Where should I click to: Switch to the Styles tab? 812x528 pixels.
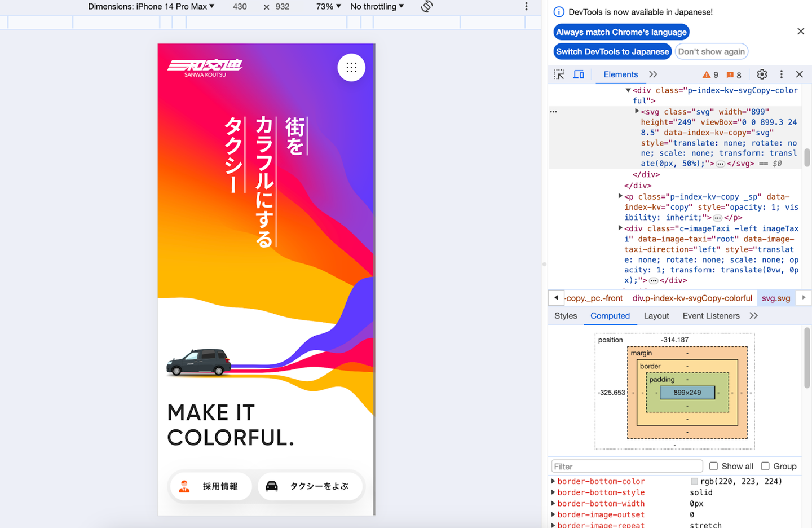pyautogui.click(x=566, y=316)
